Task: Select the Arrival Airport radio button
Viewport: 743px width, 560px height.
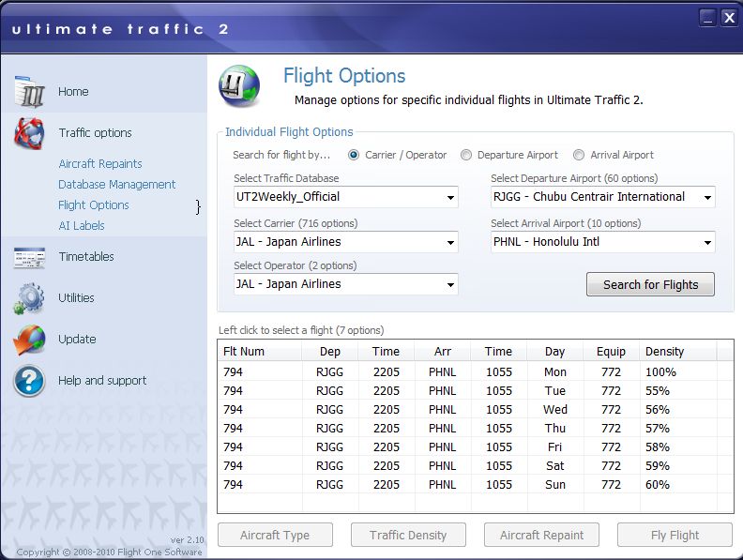Action: pyautogui.click(x=579, y=155)
